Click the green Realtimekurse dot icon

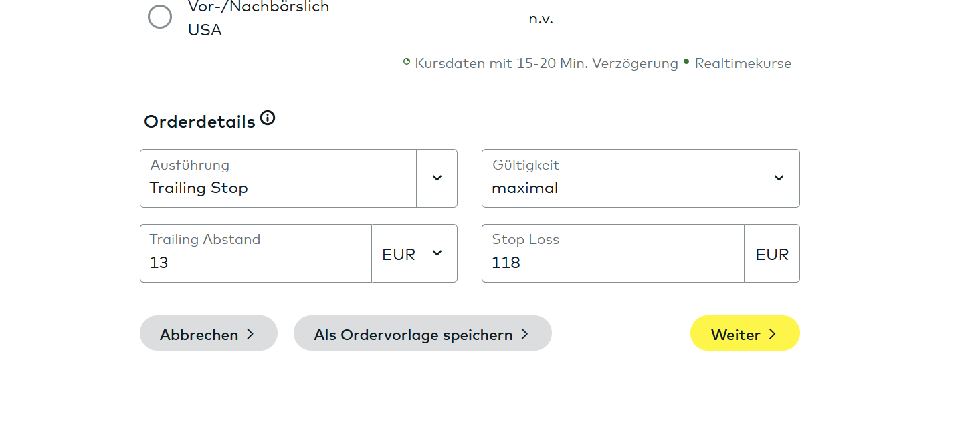click(686, 62)
